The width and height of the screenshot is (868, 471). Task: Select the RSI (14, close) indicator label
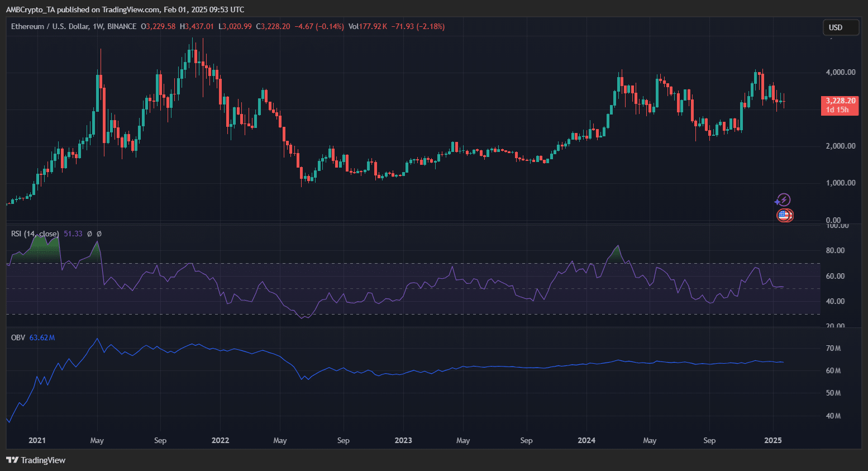(x=35, y=234)
